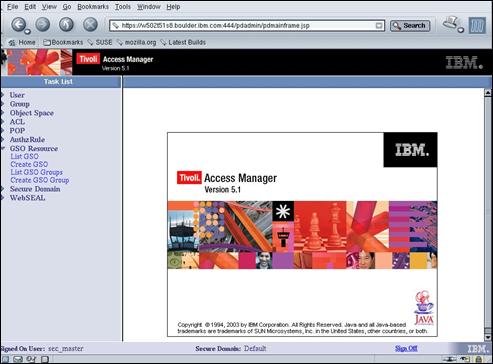The height and width of the screenshot is (364, 493).
Task: Open the URL bar history dropdown
Action: (379, 26)
